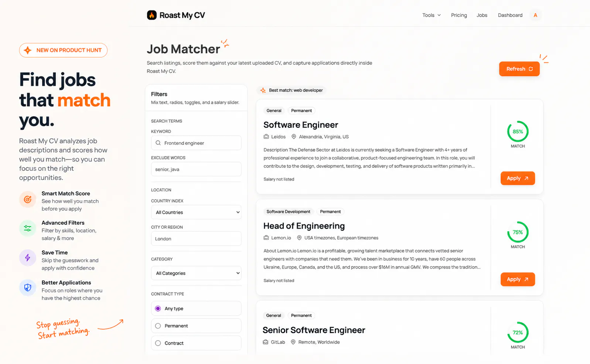590x364 pixels.
Task: Click the Better Applications shield icon
Action: tap(28, 288)
